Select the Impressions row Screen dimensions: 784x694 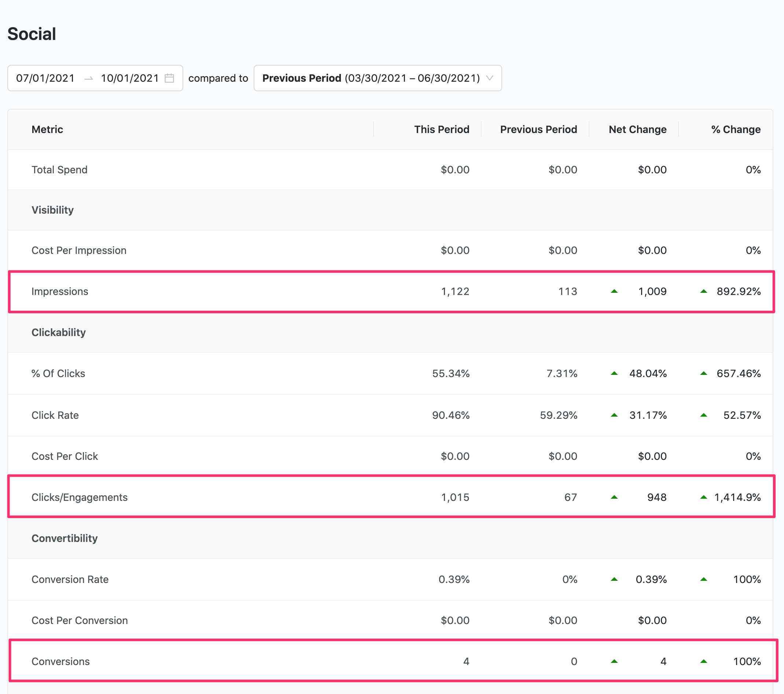click(60, 291)
